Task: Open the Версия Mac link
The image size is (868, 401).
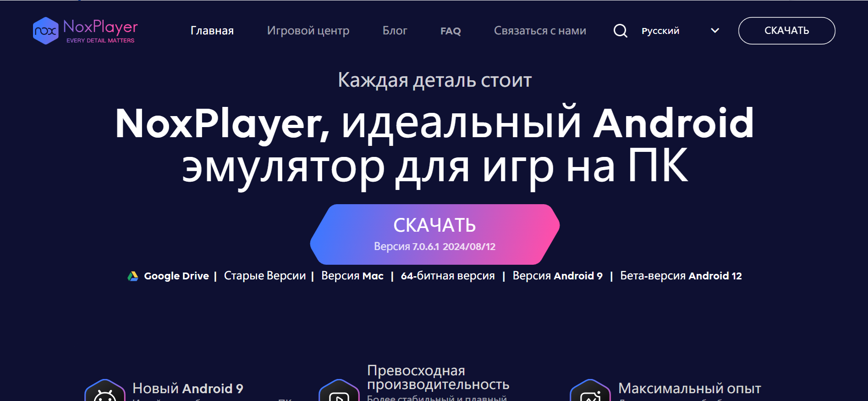Action: pos(352,276)
